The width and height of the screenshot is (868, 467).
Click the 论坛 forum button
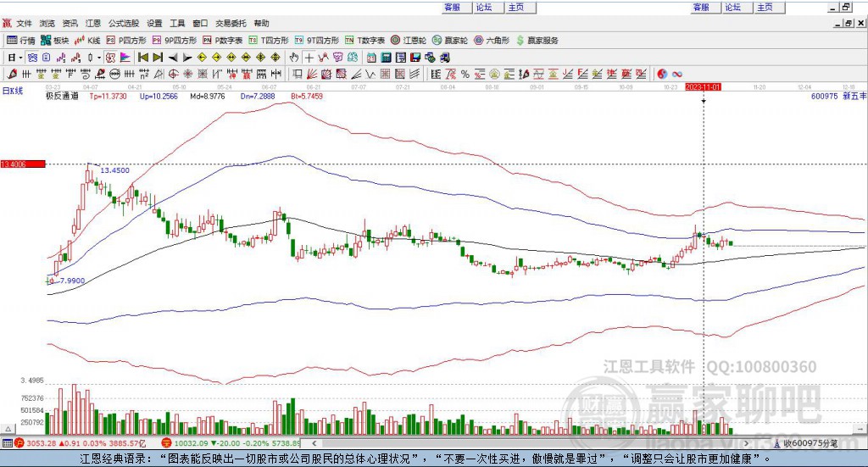(483, 7)
